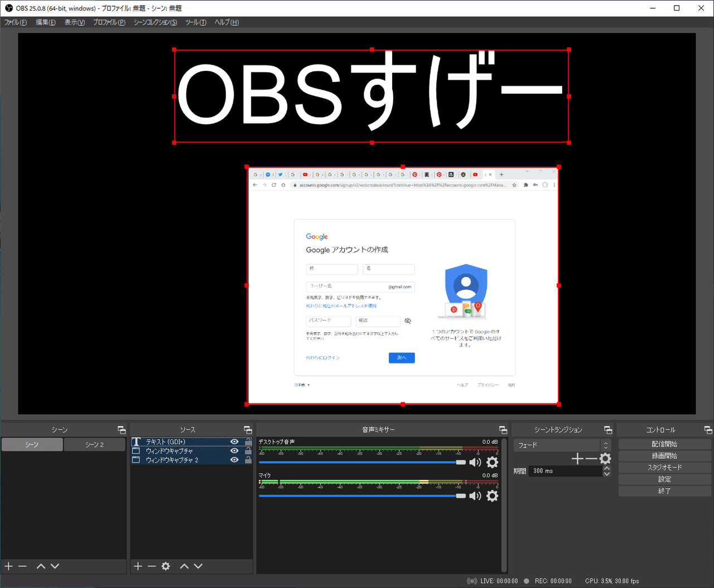Screen dimensions: 714x588
Task: Hide the テキスト (GDI+) source
Action: click(234, 442)
